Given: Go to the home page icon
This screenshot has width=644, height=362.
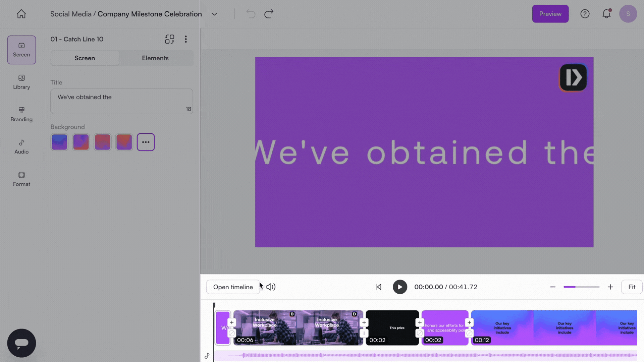Looking at the screenshot, I should pos(21,14).
